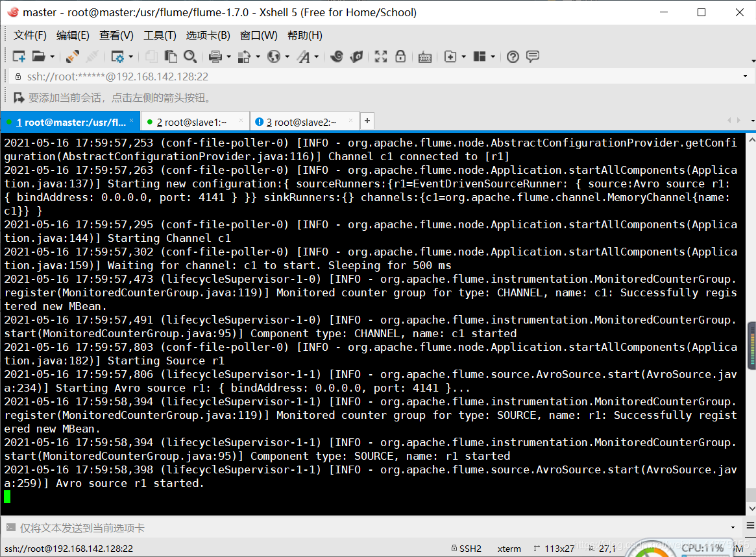This screenshot has width=756, height=557.
Task: Click the New session toolbar icon
Action: pos(19,57)
